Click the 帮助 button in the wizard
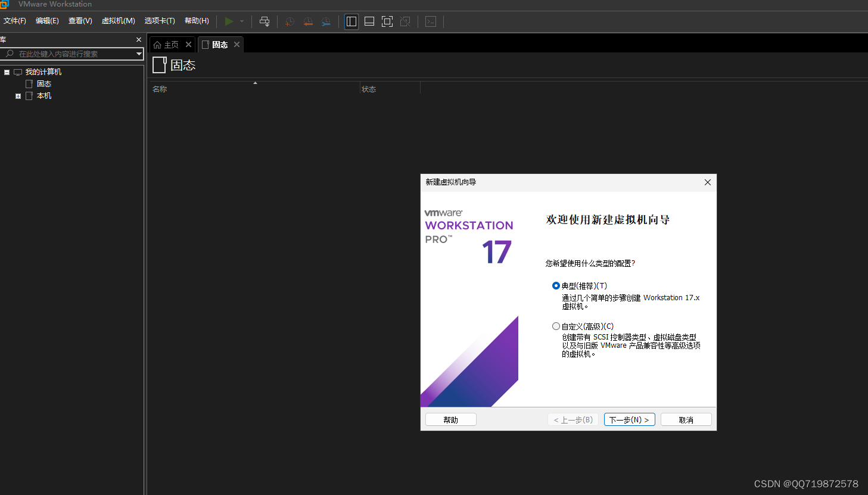Viewport: 868px width, 495px height. point(451,420)
